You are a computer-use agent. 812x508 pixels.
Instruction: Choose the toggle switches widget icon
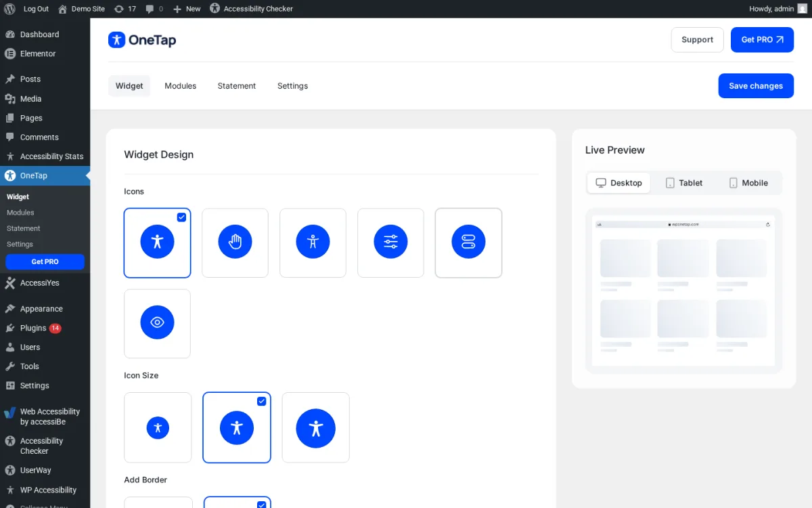468,242
